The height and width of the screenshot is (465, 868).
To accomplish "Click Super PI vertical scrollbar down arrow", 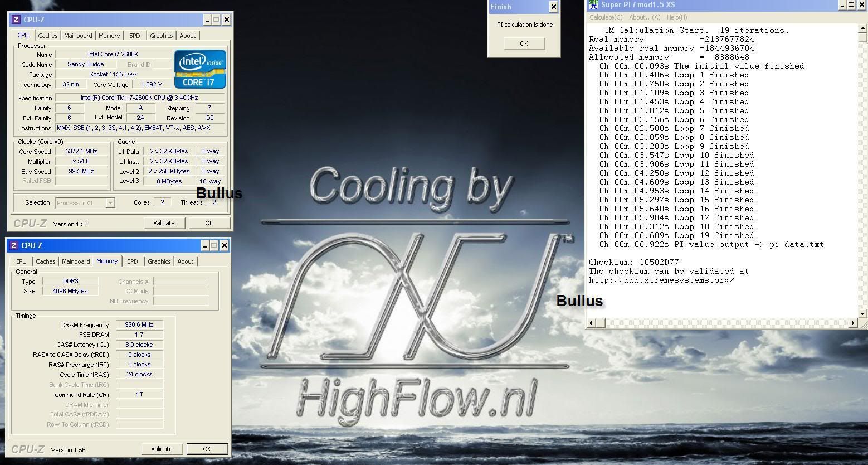I will 863,314.
